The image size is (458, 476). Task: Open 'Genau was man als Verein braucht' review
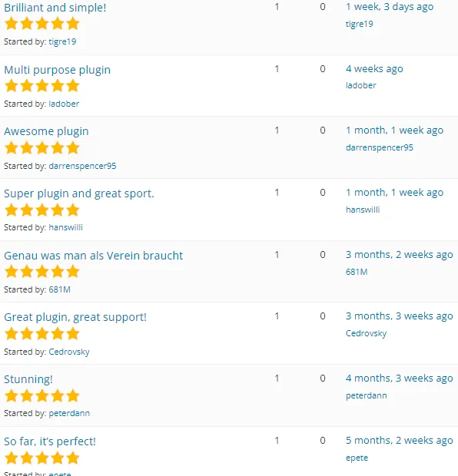point(93,256)
